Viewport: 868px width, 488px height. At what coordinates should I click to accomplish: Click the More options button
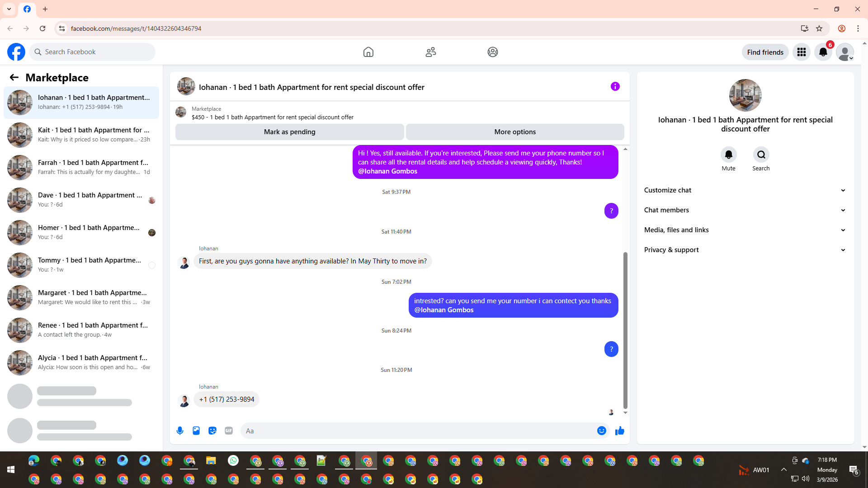point(515,132)
